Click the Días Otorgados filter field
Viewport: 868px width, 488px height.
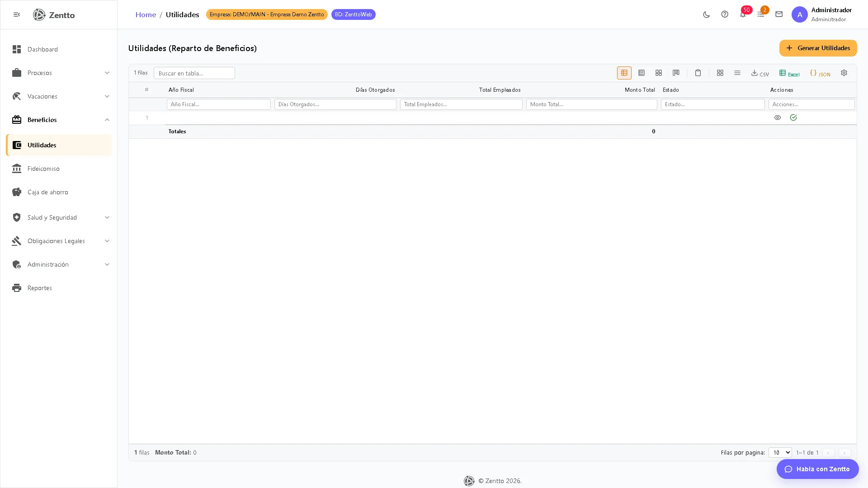[335, 104]
